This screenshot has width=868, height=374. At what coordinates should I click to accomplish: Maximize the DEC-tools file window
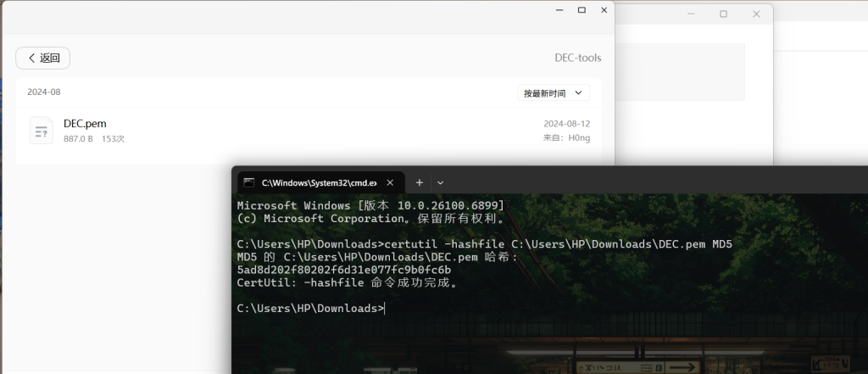tap(581, 10)
